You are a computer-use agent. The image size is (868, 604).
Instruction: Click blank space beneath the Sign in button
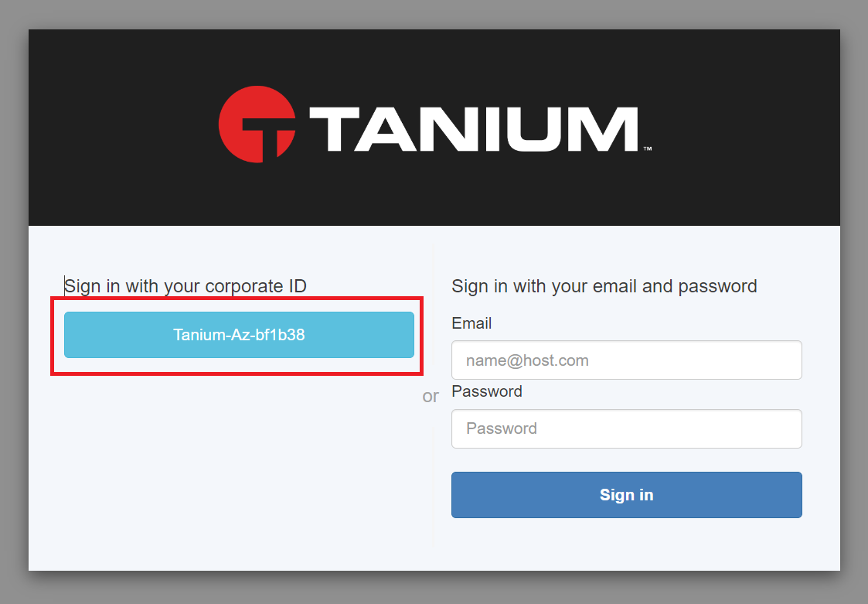coord(626,545)
